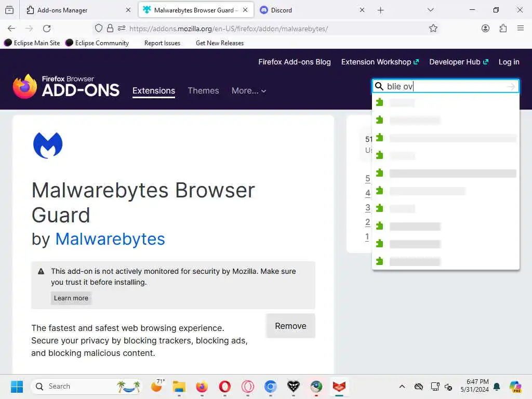Switch to Discord tab
The height and width of the screenshot is (399, 532).
312,10
